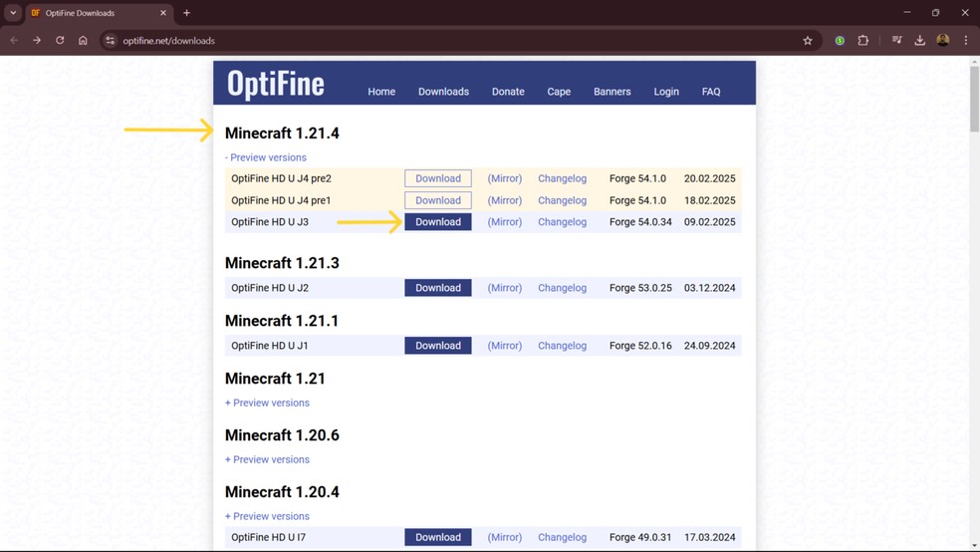Open a new tab with the plus button

click(186, 13)
